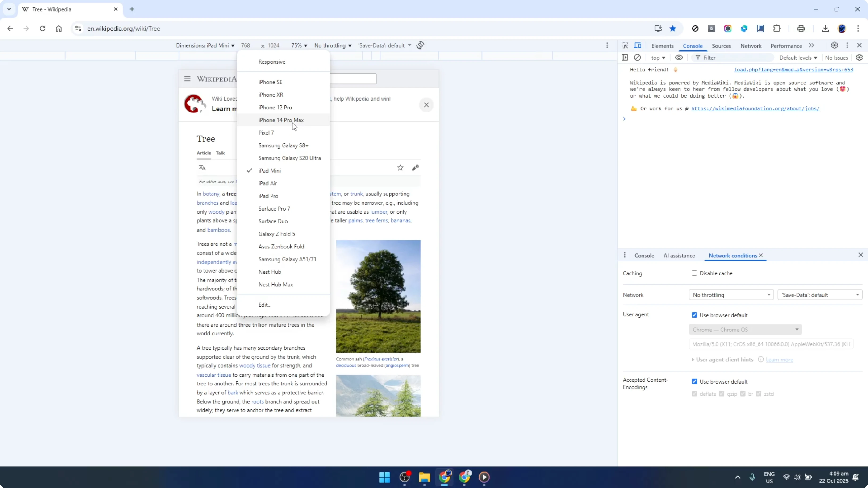Rotate the device viewport orientation
The width and height of the screenshot is (868, 488).
click(x=421, y=45)
